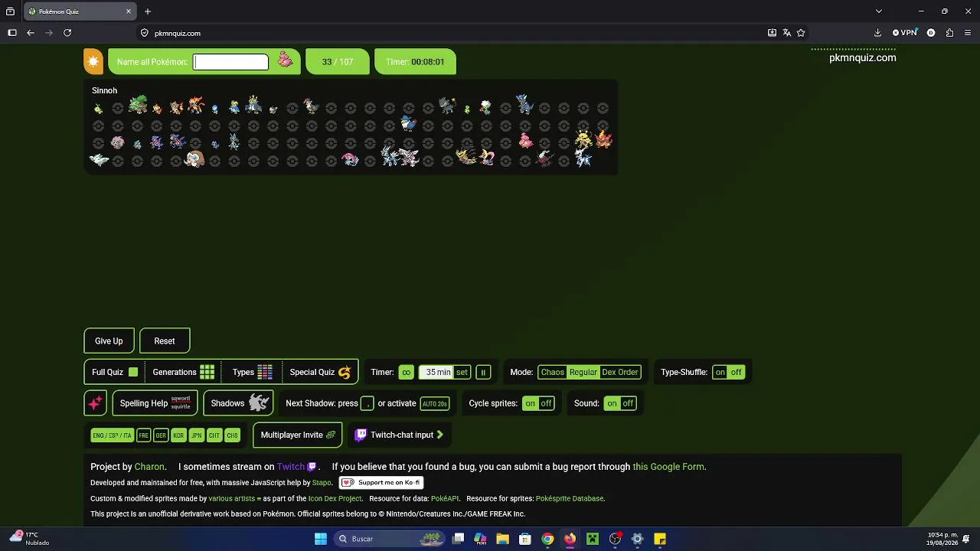Click the 33 / 107 score counter
The image size is (980, 551).
(338, 62)
